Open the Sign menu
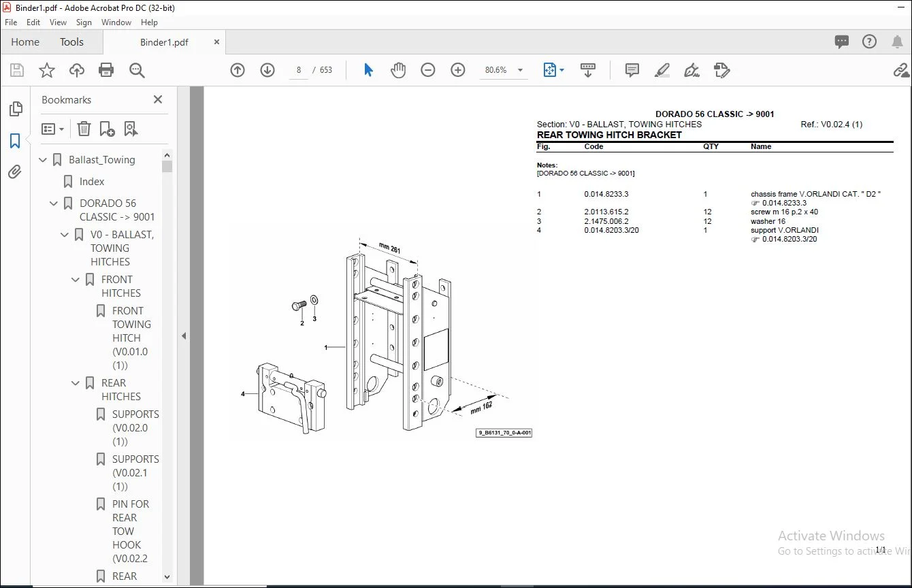 84,22
